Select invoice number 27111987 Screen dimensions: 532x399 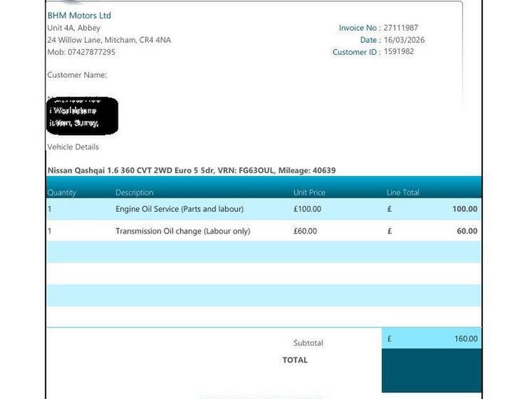400,28
